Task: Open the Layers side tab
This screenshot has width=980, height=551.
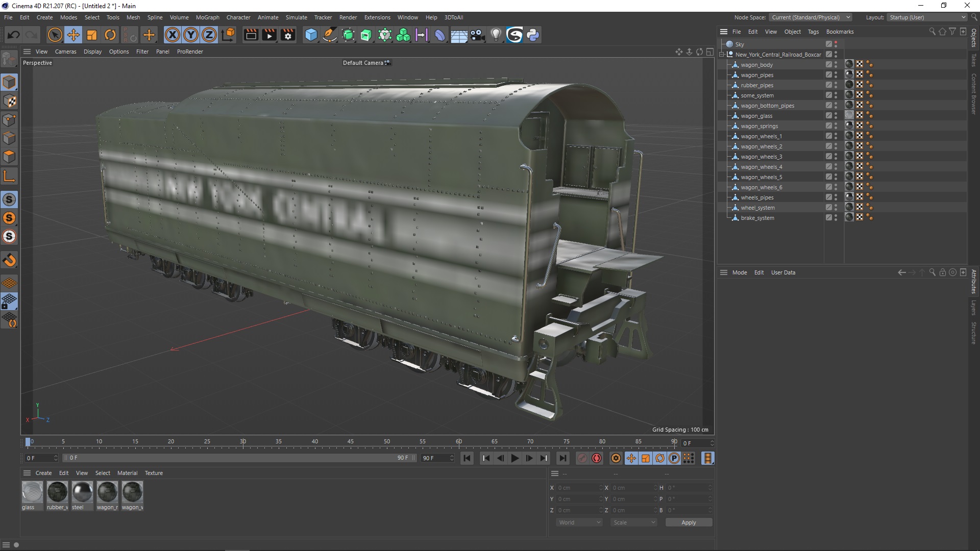Action: click(974, 308)
